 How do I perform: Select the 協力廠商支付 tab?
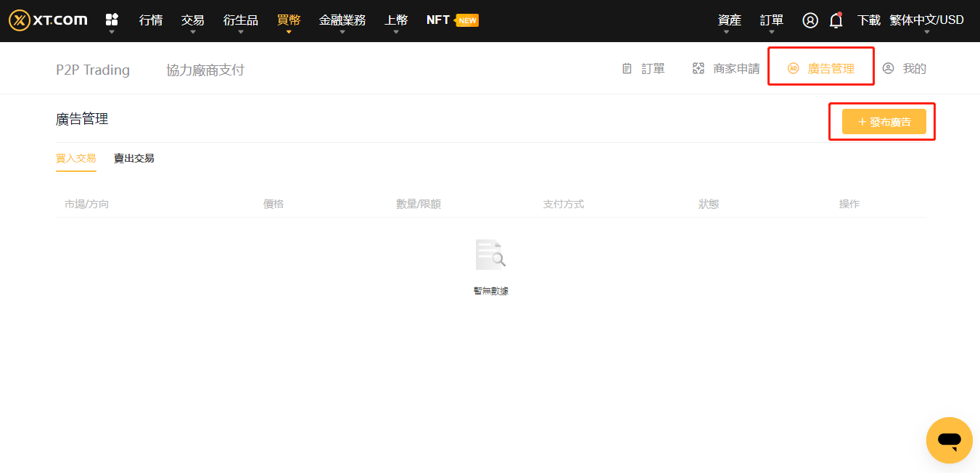tap(205, 70)
